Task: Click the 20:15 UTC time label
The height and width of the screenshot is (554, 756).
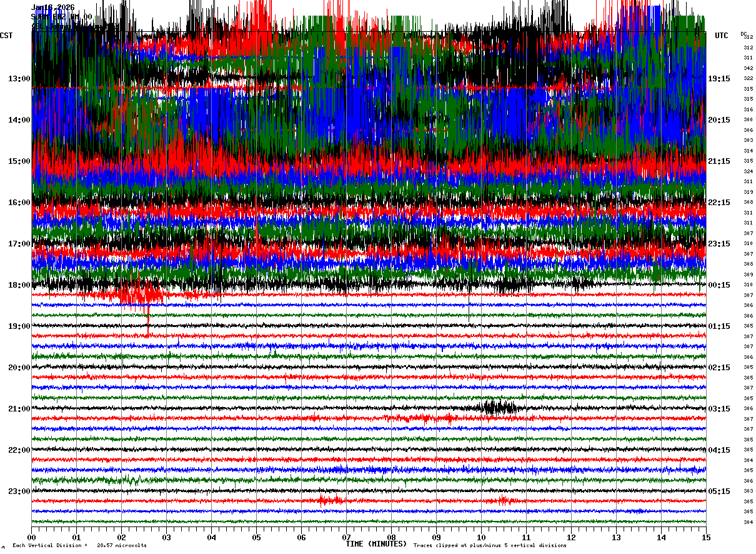Action: pyautogui.click(x=719, y=120)
